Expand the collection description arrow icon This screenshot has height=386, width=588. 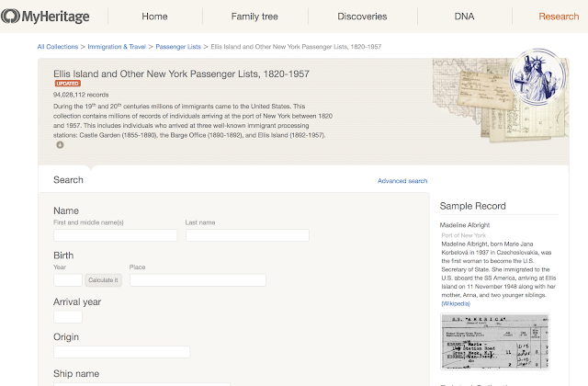[x=60, y=145]
